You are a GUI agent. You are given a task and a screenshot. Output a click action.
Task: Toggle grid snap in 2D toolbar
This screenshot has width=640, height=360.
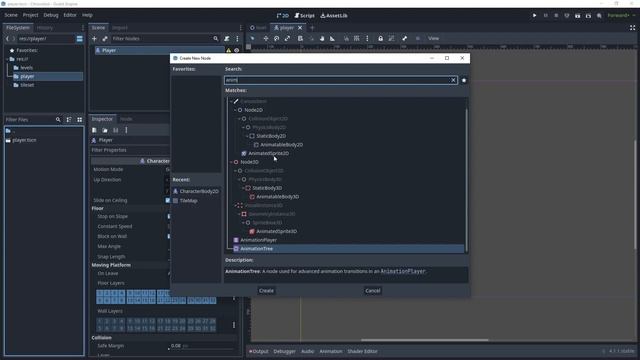[x=357, y=38]
